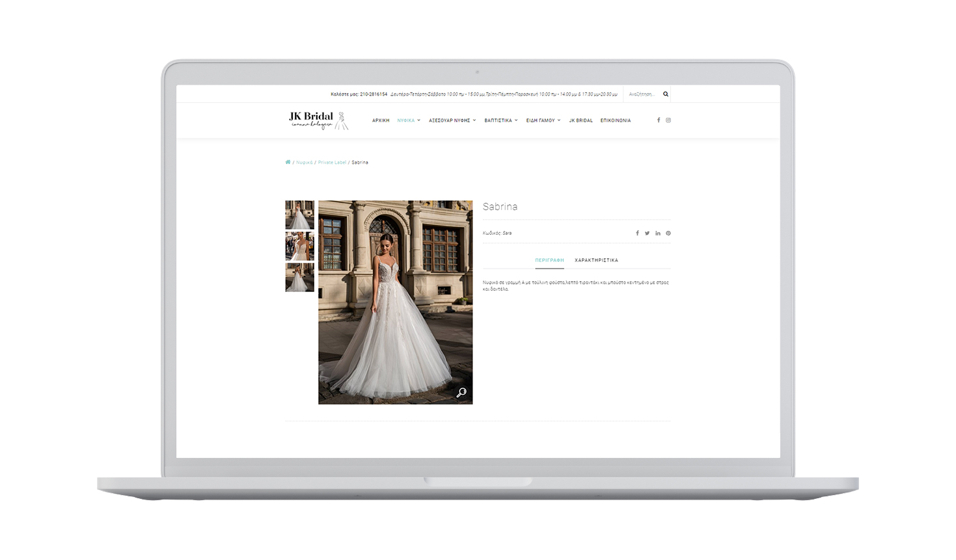The image size is (956, 560).
Task: Click the Αναζήτηση search input field
Action: tap(641, 94)
